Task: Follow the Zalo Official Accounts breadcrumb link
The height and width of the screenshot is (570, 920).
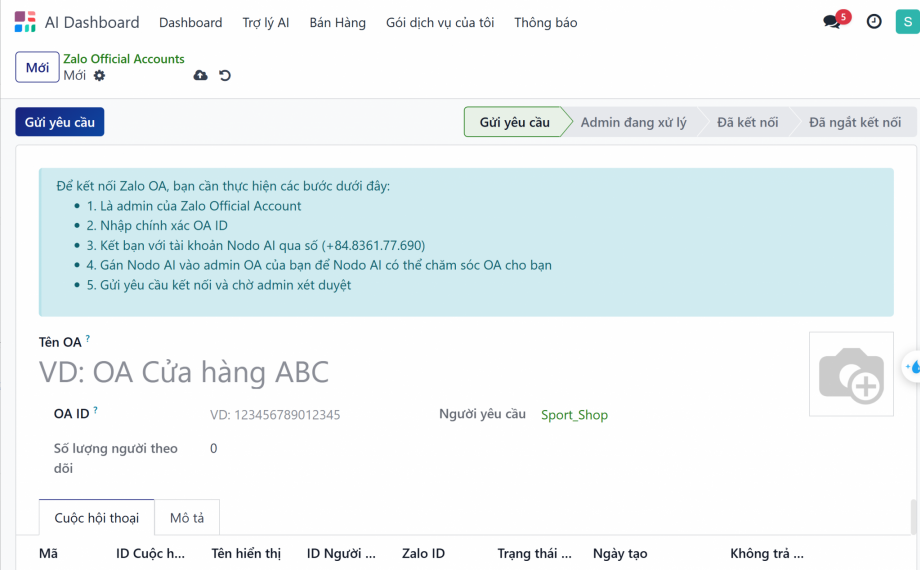Action: tap(124, 59)
